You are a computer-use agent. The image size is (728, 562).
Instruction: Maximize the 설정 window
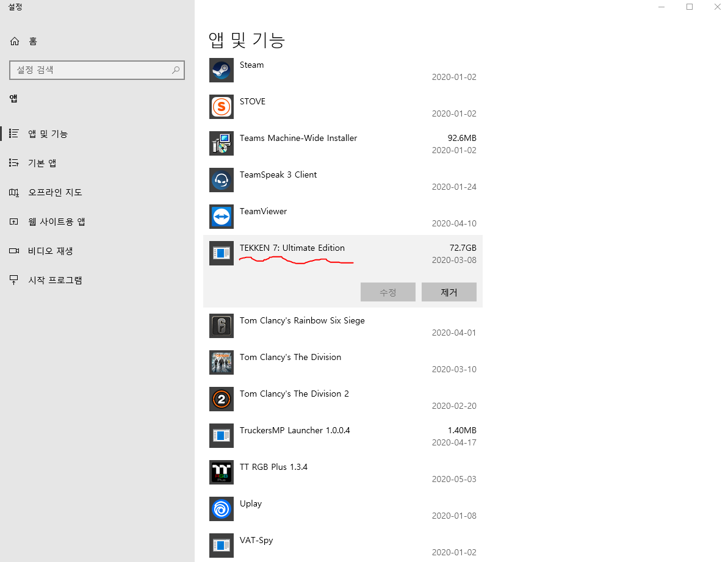pyautogui.click(x=690, y=7)
